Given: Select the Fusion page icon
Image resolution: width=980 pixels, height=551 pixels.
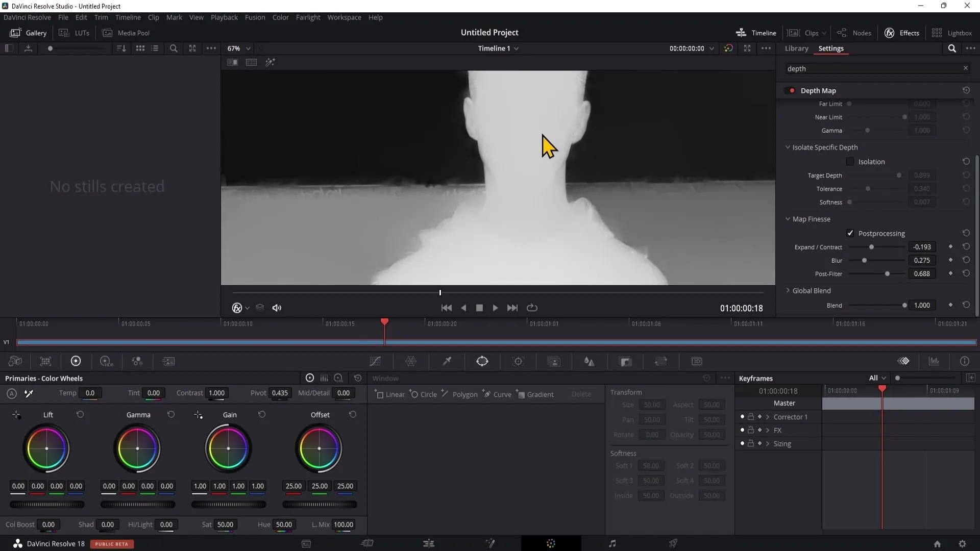Looking at the screenshot, I should (491, 543).
